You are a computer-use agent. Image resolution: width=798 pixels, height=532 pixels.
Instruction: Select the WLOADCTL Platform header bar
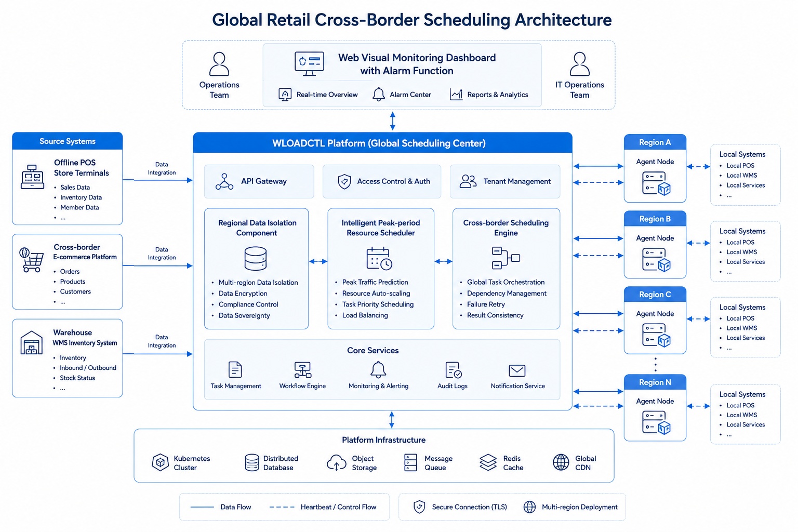click(x=382, y=143)
